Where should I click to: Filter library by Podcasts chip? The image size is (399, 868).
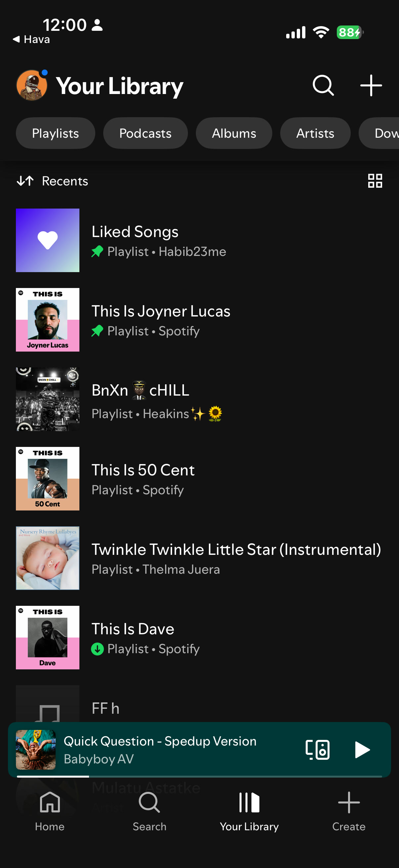(x=145, y=133)
